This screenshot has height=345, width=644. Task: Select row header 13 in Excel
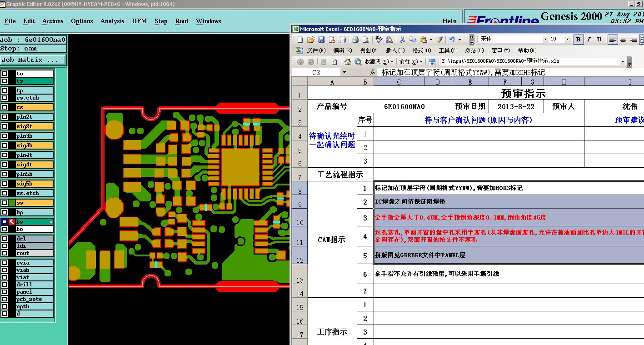pyautogui.click(x=300, y=275)
